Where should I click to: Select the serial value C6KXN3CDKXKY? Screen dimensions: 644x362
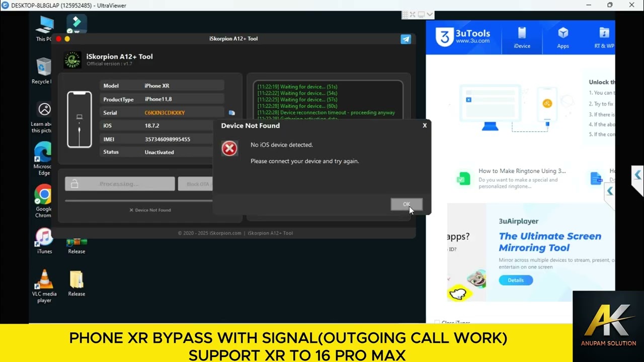165,113
